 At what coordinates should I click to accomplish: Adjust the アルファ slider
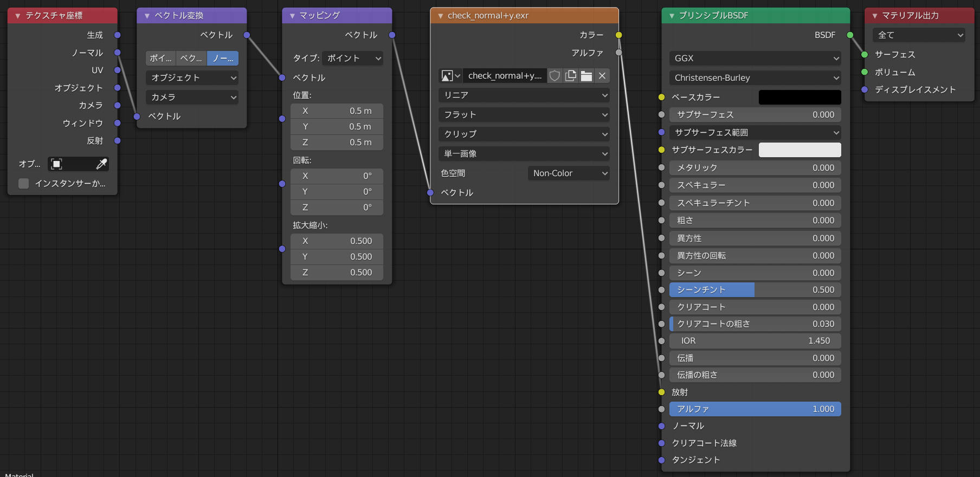755,409
